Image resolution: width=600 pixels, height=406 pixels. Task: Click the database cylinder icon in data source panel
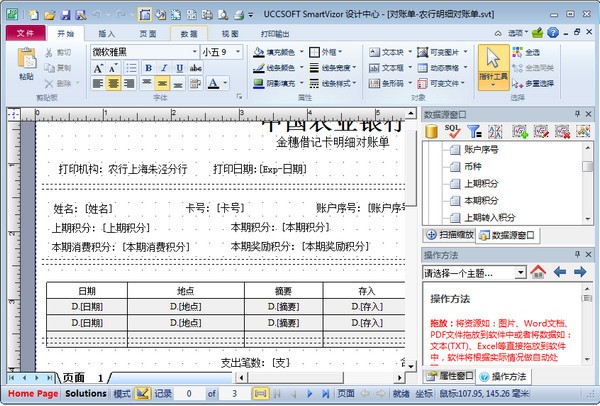431,131
